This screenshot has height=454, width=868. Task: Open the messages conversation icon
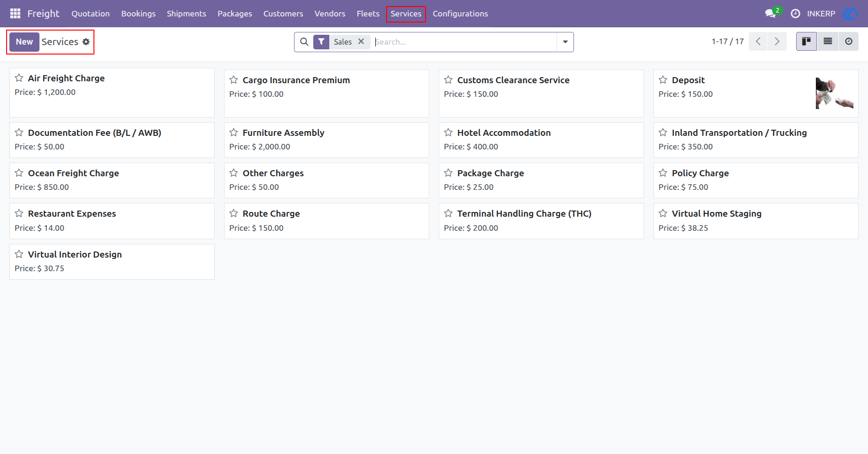tap(770, 14)
